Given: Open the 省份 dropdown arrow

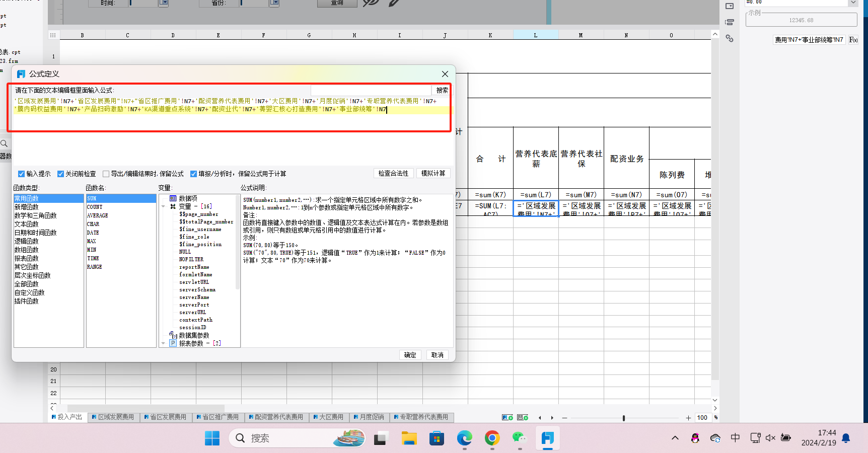Looking at the screenshot, I should (274, 3).
